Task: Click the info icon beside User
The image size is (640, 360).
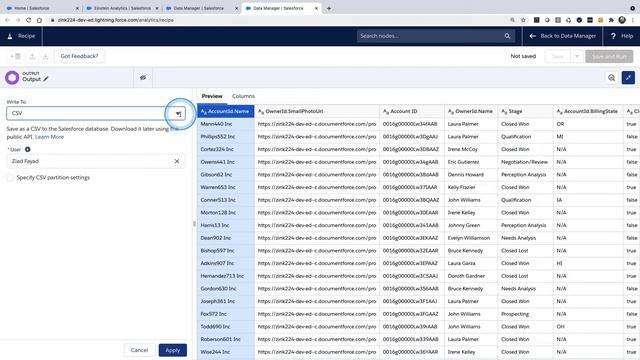Action: pos(28,149)
